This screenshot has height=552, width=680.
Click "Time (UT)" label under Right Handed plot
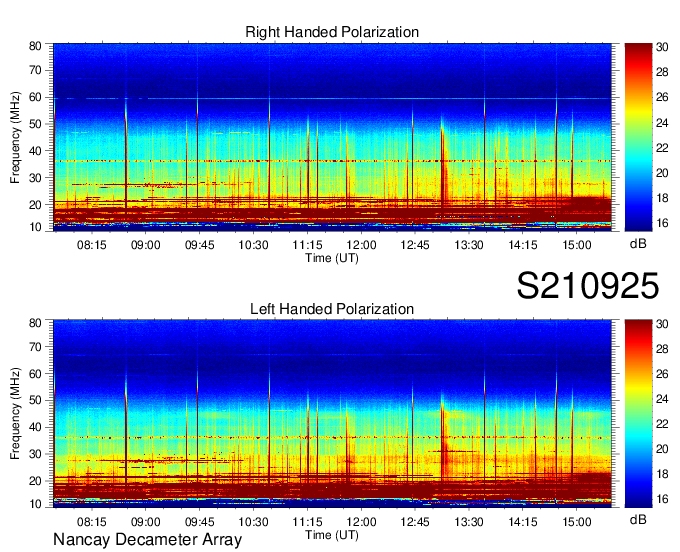(332, 258)
